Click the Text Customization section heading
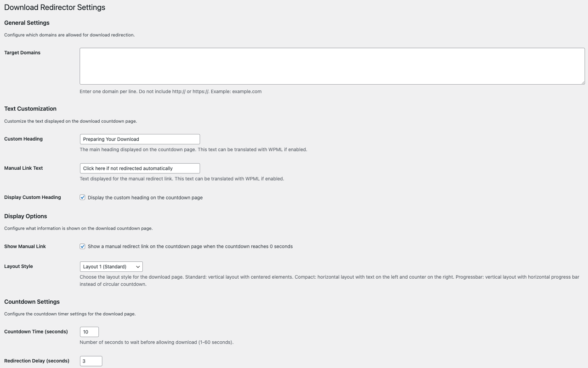The image size is (588, 368). (x=30, y=109)
